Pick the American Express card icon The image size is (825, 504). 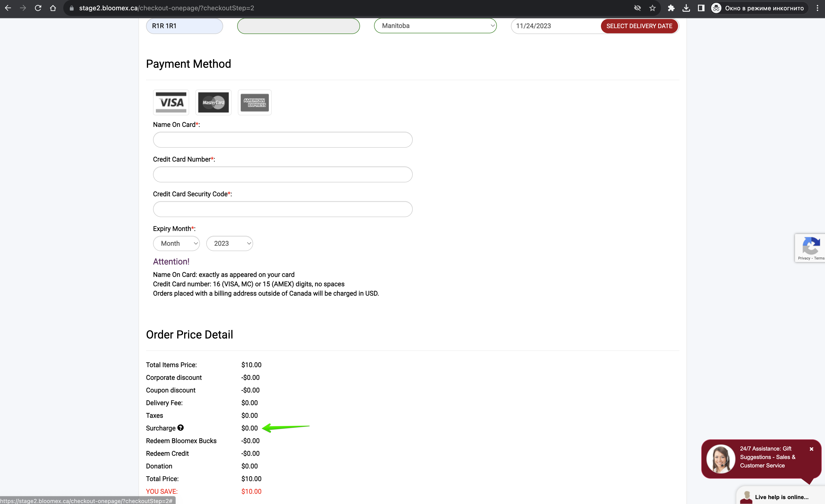coord(255,102)
